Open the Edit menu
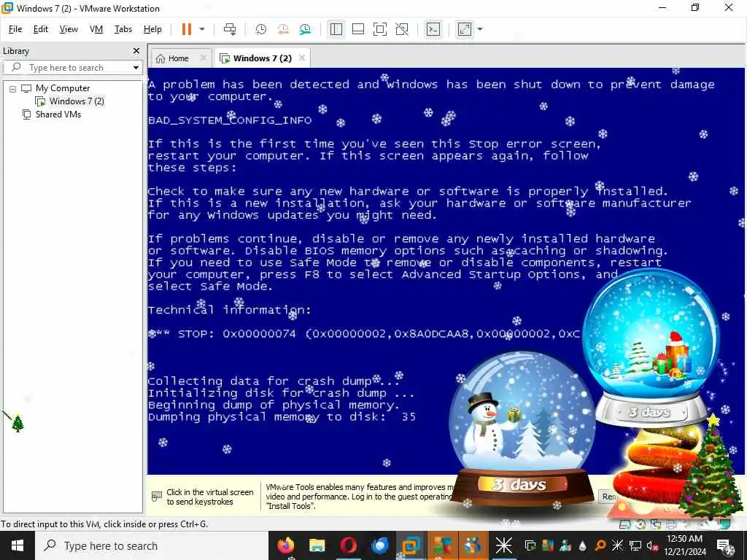 41,29
